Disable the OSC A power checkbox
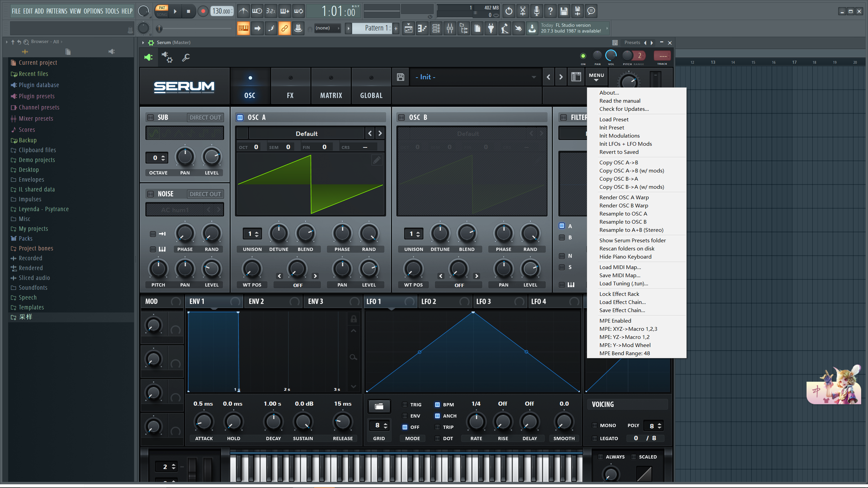Viewport: 868px width, 488px height. click(240, 117)
